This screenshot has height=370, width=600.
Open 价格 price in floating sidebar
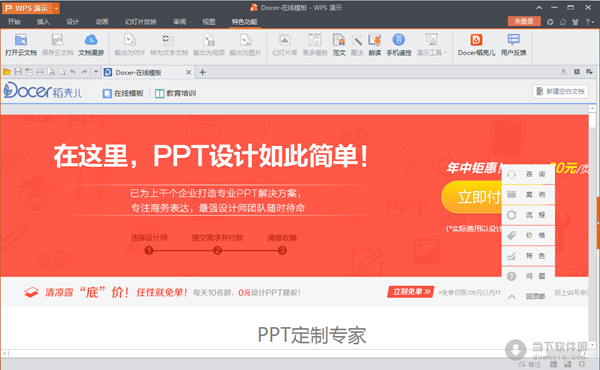click(528, 235)
